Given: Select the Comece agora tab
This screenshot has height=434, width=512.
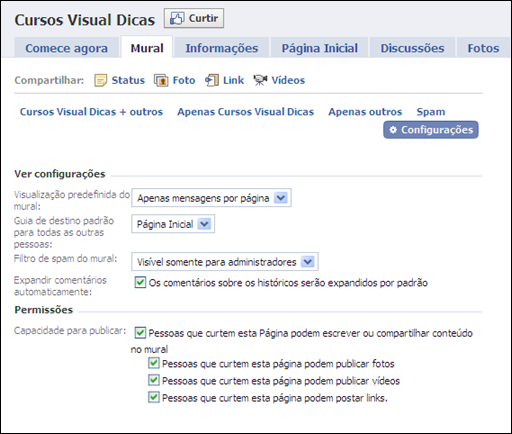Looking at the screenshot, I should pos(67,48).
